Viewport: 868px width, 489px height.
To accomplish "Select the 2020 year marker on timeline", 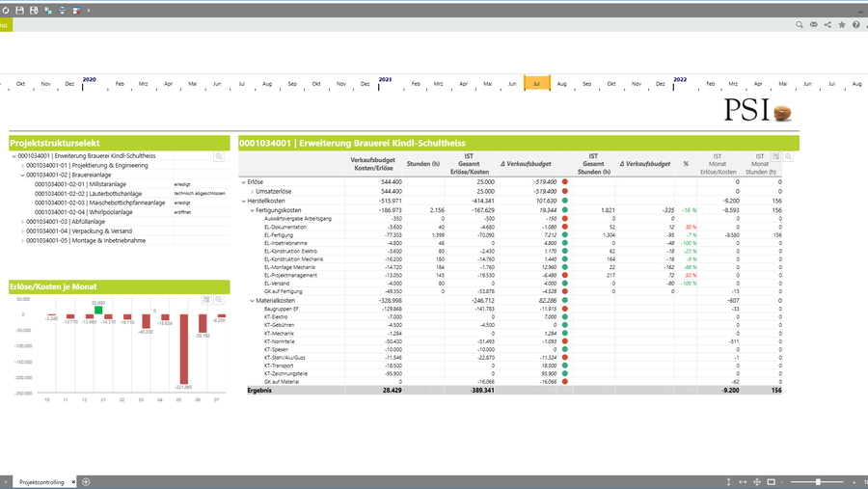I will point(89,80).
